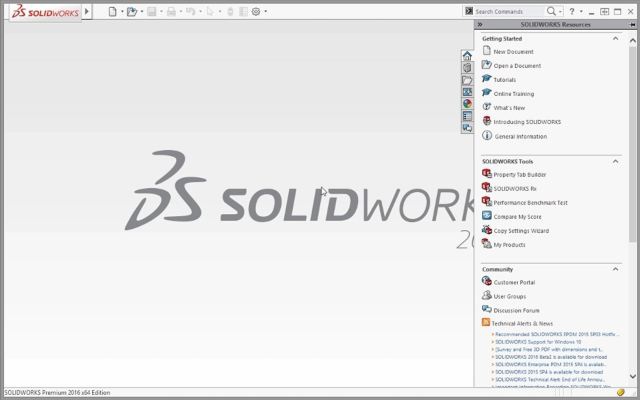Open the Customer Portal link
The image size is (640, 400).
coord(514,282)
